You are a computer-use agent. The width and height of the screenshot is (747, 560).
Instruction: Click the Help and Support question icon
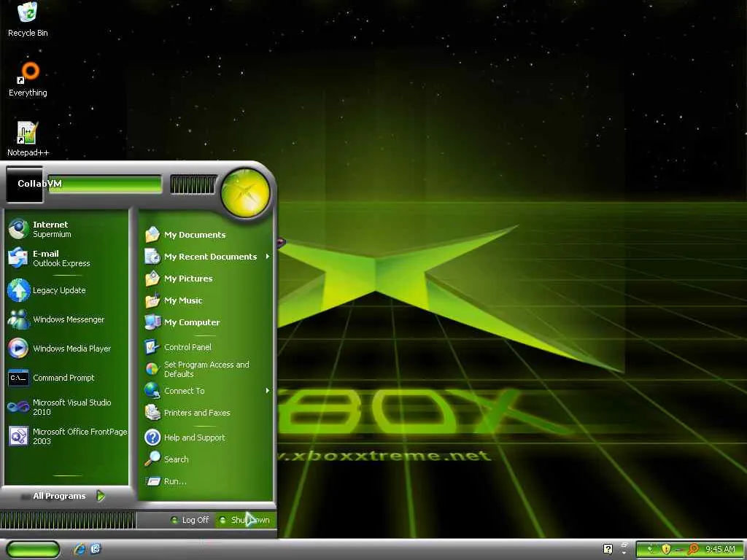152,437
